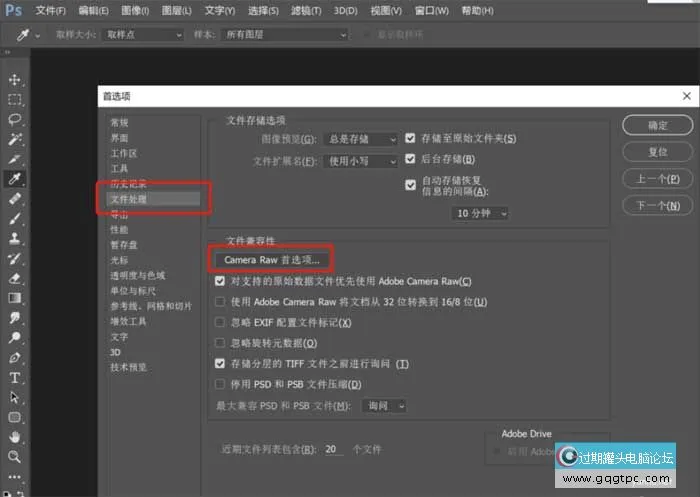Screen dimensions: 700x497
Task: Select the Horizontal Type tool
Action: (x=15, y=378)
